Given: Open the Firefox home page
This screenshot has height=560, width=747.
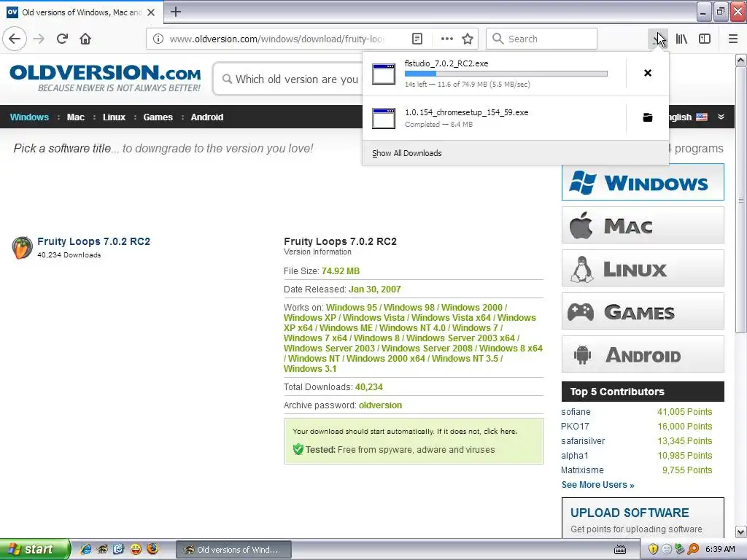Looking at the screenshot, I should [85, 39].
